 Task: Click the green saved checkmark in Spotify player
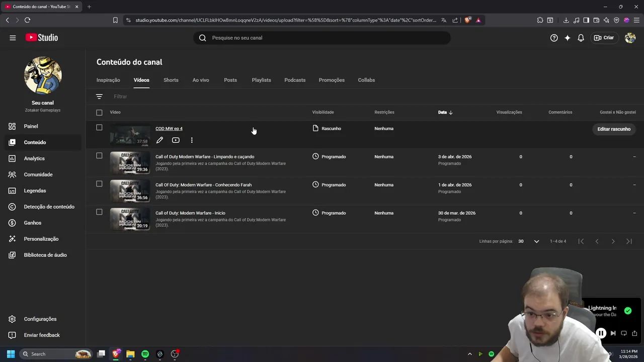[x=627, y=311]
